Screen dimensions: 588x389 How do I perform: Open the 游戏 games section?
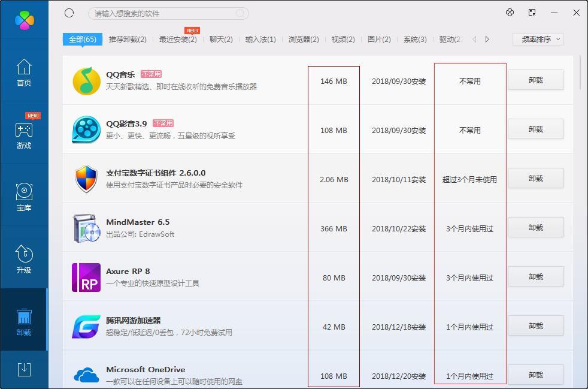pyautogui.click(x=23, y=133)
